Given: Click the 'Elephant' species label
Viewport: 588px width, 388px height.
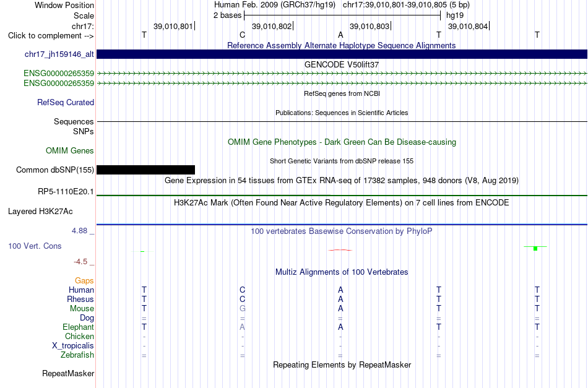Looking at the screenshot, I should pos(79,327).
